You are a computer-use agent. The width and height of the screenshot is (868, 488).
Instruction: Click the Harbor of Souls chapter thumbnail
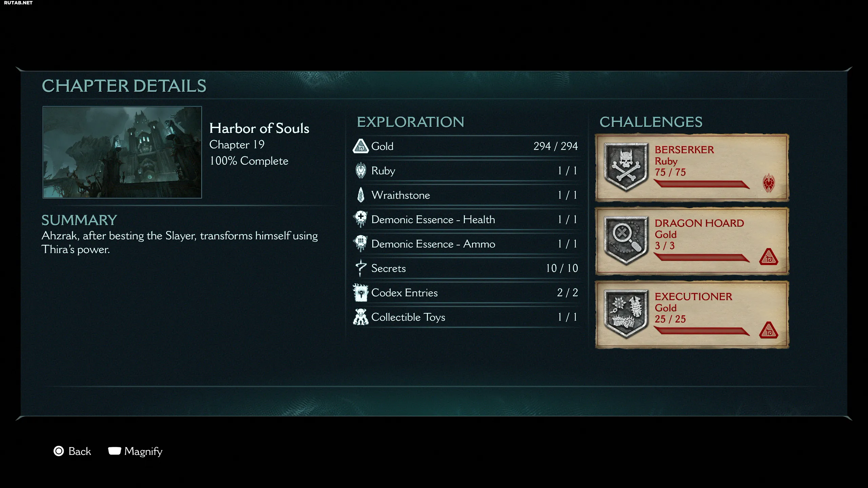pyautogui.click(x=122, y=152)
